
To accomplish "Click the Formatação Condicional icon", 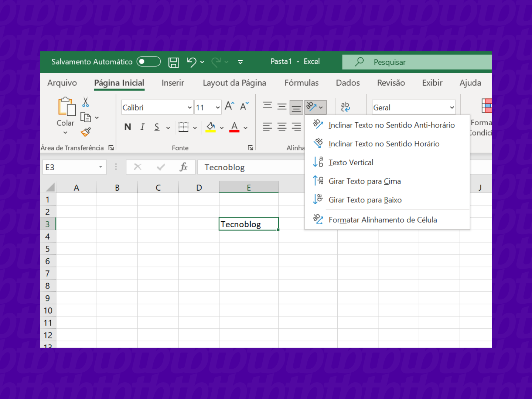I will (487, 106).
